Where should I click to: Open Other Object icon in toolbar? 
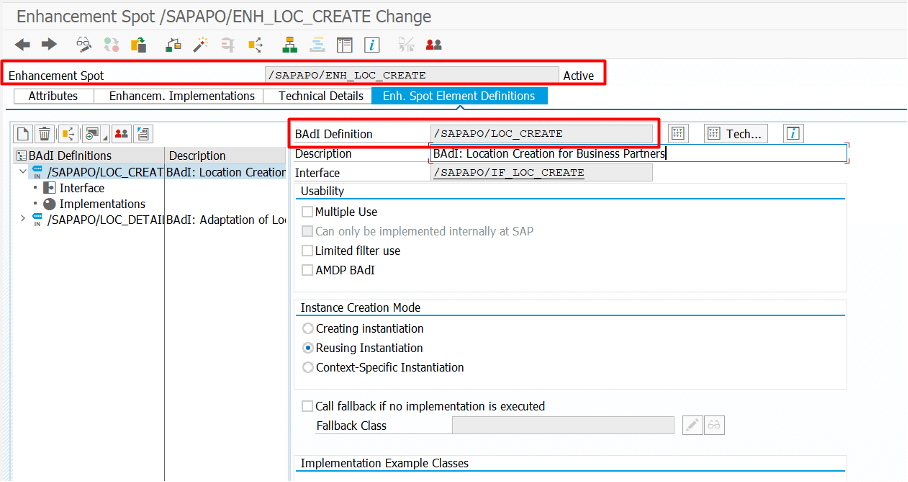[138, 45]
